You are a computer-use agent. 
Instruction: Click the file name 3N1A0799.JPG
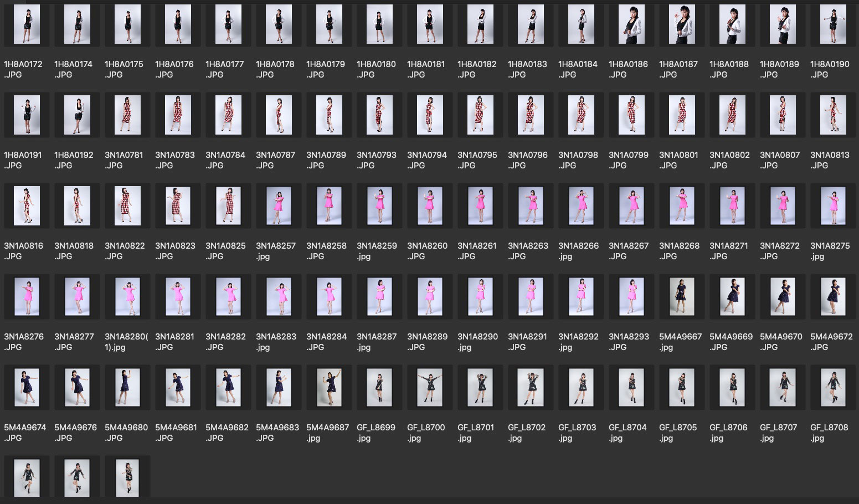click(x=629, y=160)
